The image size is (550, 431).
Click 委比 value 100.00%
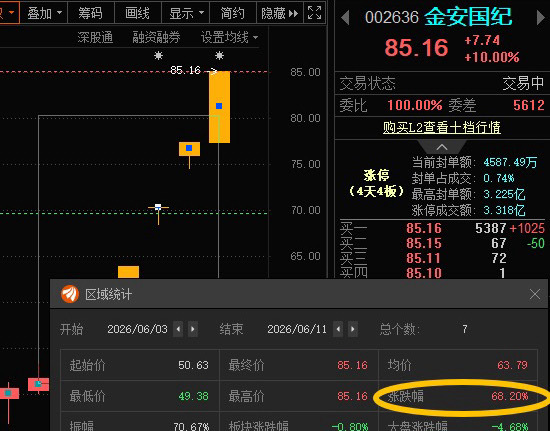(415, 105)
